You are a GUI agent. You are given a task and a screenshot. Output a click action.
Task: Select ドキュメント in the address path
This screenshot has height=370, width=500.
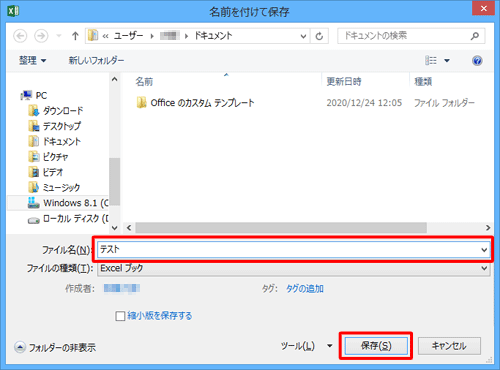213,36
